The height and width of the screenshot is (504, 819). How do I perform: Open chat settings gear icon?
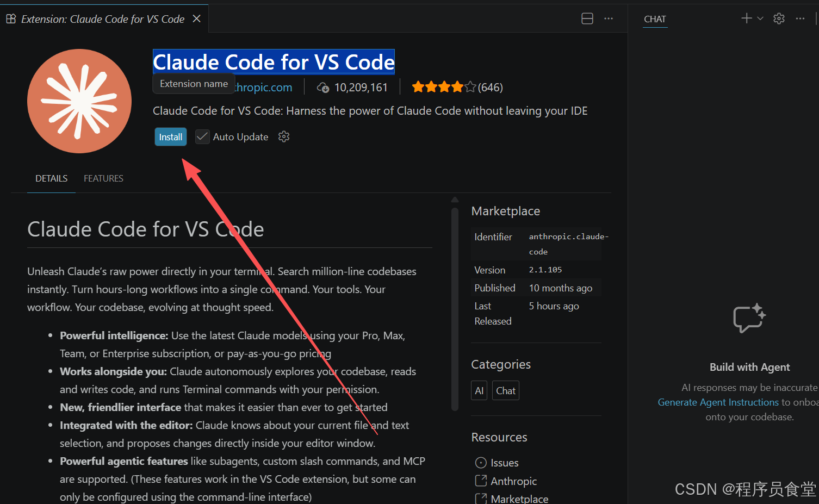pos(779,18)
